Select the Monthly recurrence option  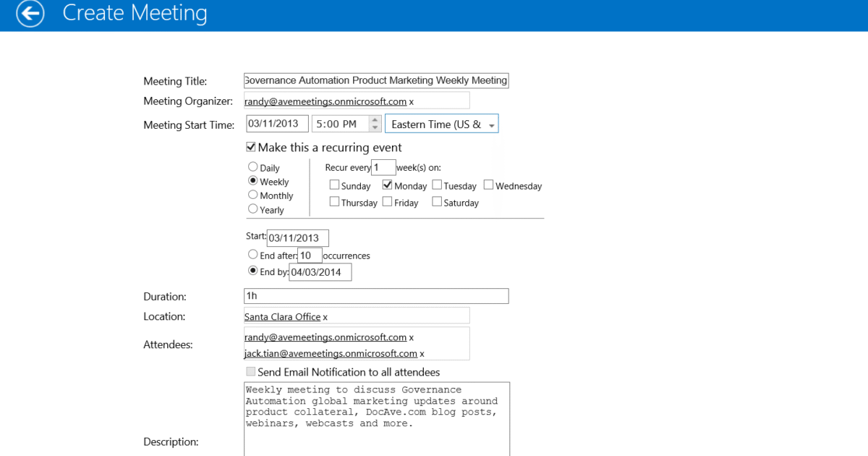tap(253, 195)
